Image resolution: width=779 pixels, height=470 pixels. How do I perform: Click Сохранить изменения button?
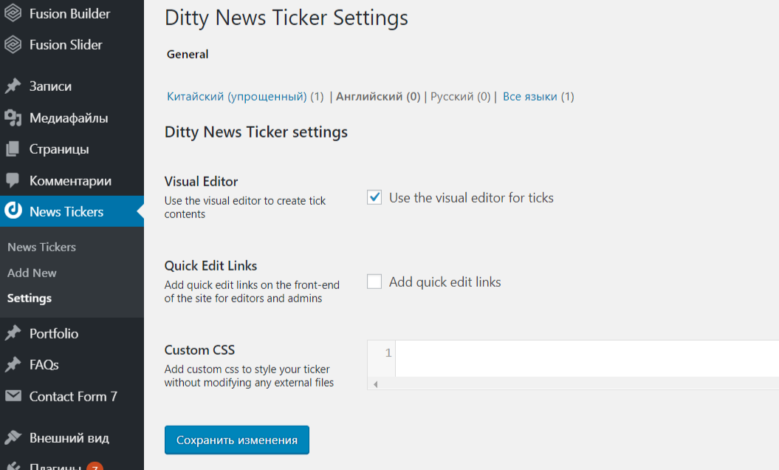pos(237,440)
